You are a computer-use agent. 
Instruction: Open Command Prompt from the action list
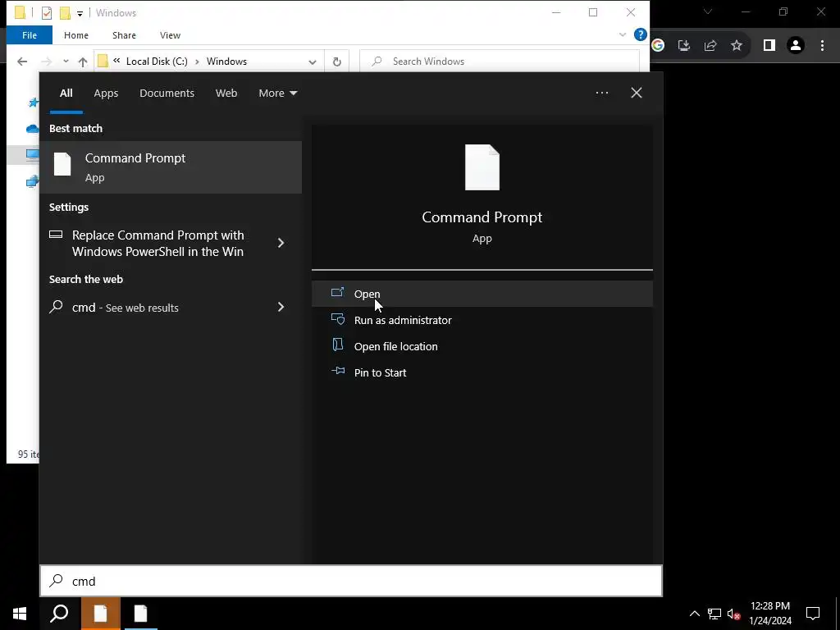pos(482,294)
